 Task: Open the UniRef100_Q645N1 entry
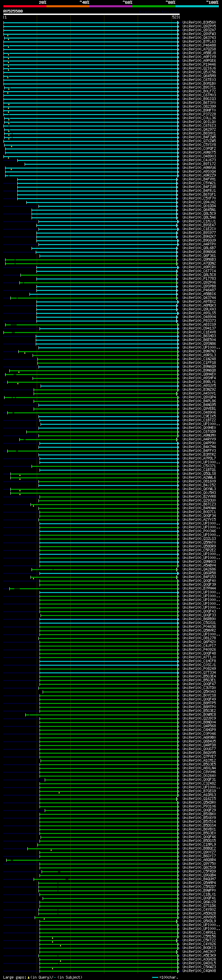(x=199, y=210)
